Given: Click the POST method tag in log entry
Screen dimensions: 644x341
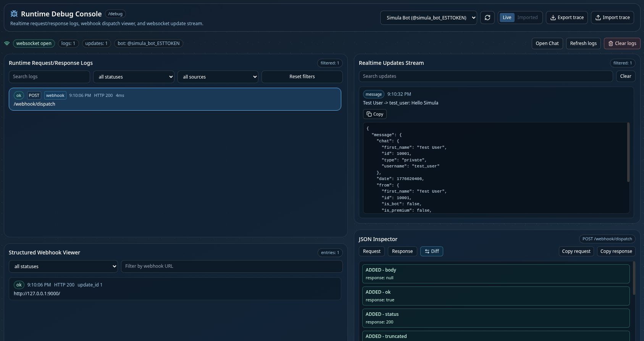Looking at the screenshot, I should pos(34,95).
